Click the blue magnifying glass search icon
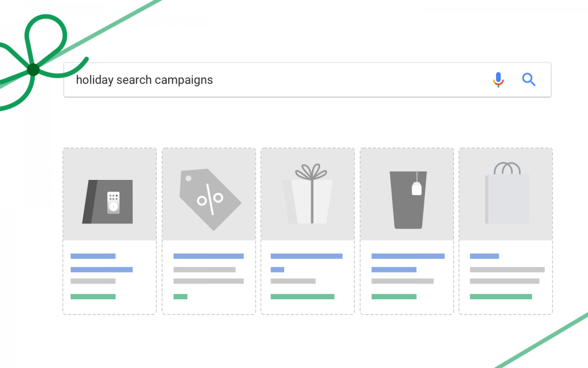Viewport: 588px width, 368px height. pyautogui.click(x=529, y=80)
